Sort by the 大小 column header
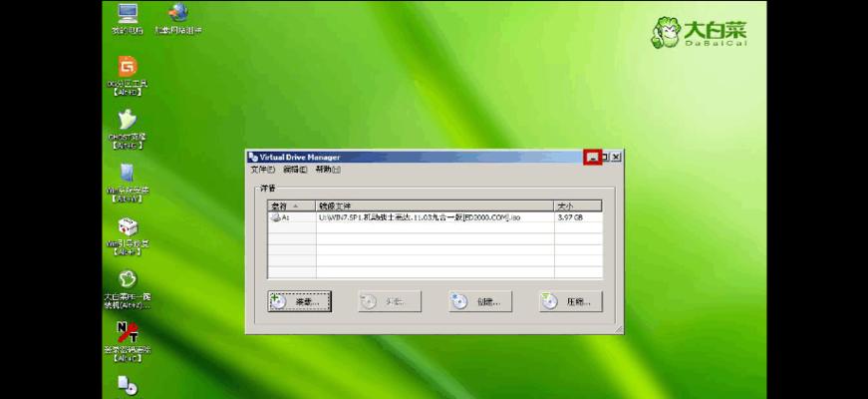Screen dimensions: 868x399 pyautogui.click(x=578, y=205)
